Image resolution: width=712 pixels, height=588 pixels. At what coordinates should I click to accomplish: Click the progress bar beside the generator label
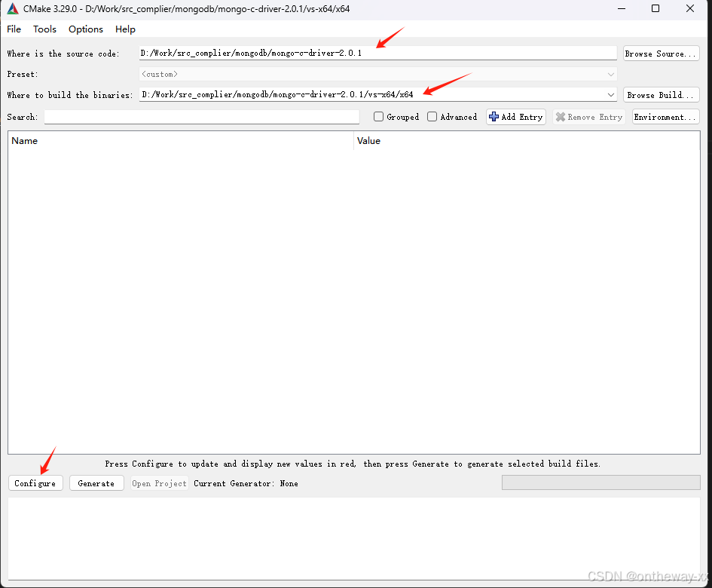tap(600, 482)
